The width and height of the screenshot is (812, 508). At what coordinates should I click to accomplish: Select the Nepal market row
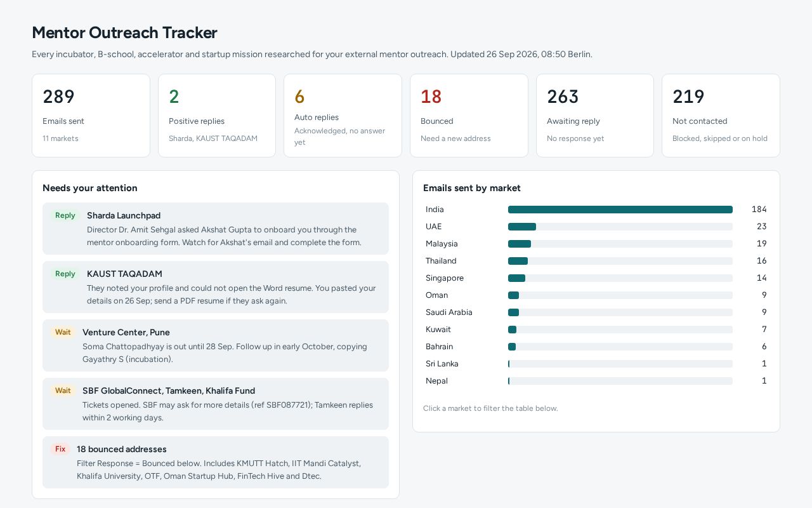coord(596,381)
